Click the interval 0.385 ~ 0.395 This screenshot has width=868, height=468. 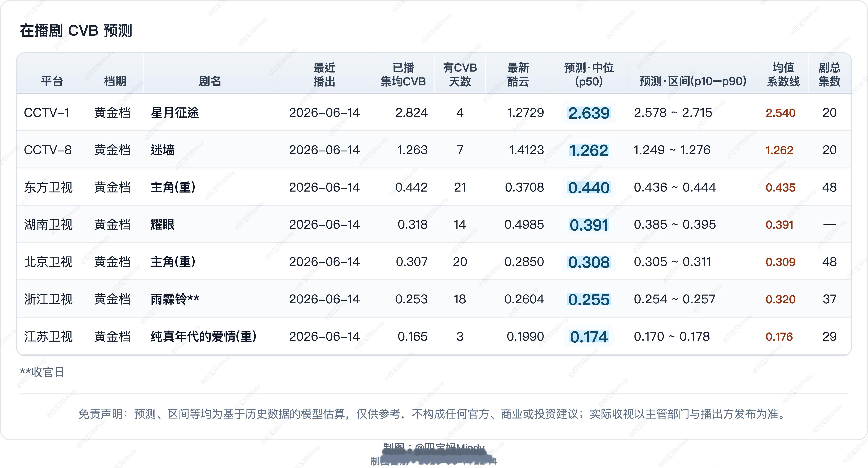pyautogui.click(x=675, y=225)
